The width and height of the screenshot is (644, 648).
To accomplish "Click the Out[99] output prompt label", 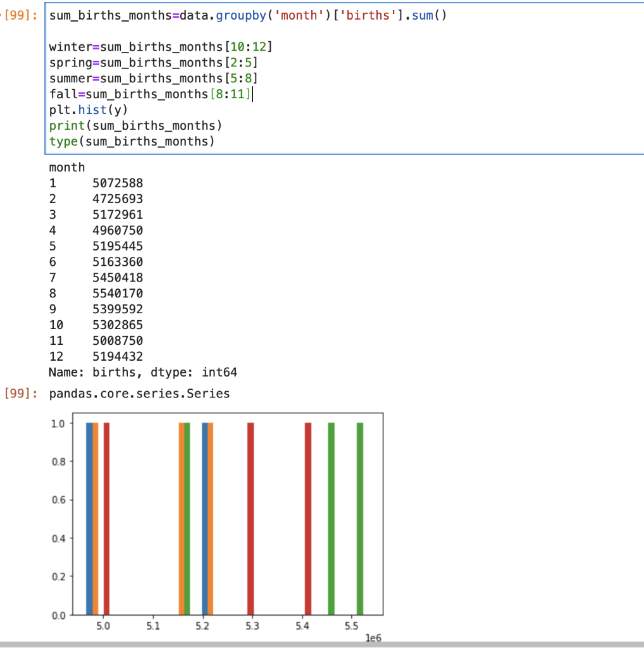I will [17, 394].
